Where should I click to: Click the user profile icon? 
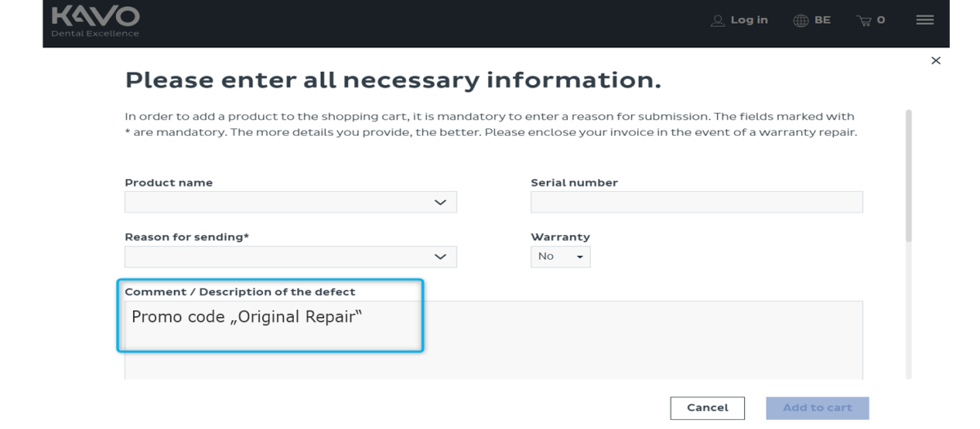(718, 20)
